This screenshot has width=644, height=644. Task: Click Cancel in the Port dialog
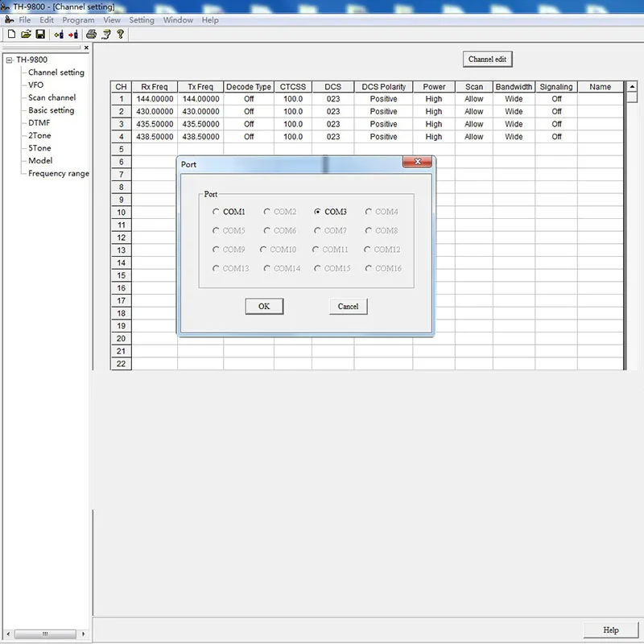click(348, 307)
